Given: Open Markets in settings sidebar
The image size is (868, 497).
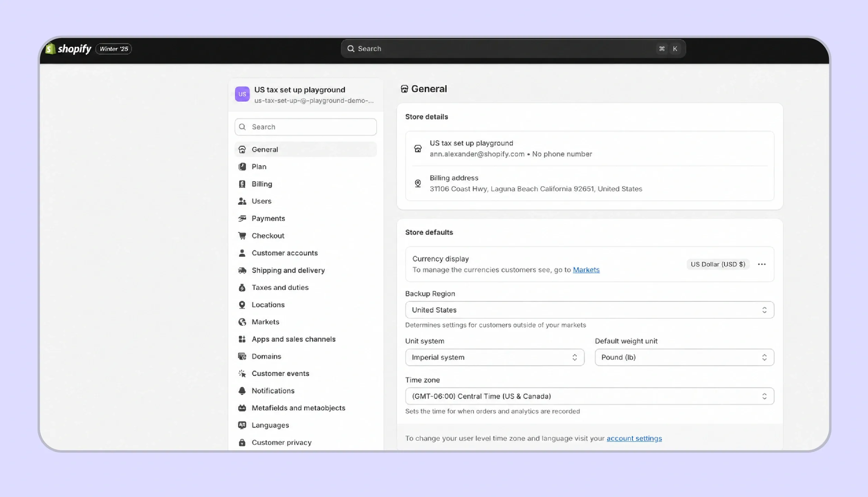Looking at the screenshot, I should 305,322.
